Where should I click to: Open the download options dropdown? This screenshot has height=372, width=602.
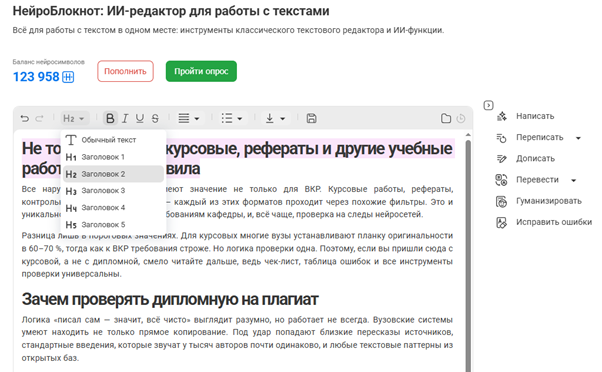[275, 118]
